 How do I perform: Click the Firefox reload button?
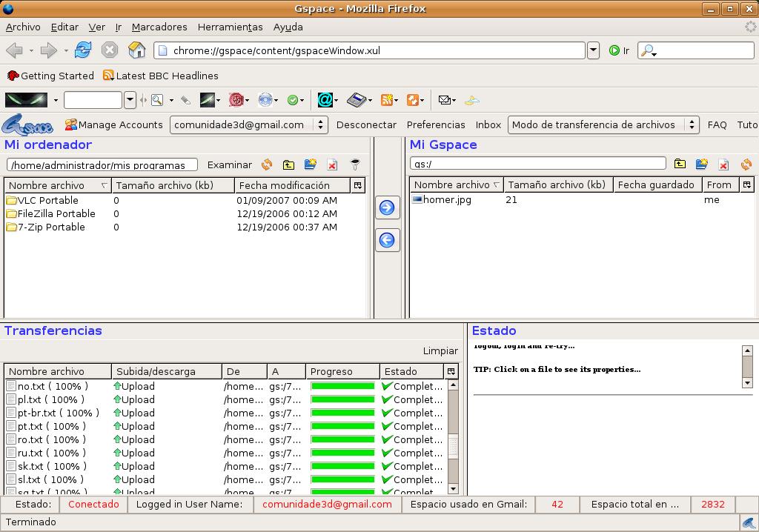coord(83,50)
